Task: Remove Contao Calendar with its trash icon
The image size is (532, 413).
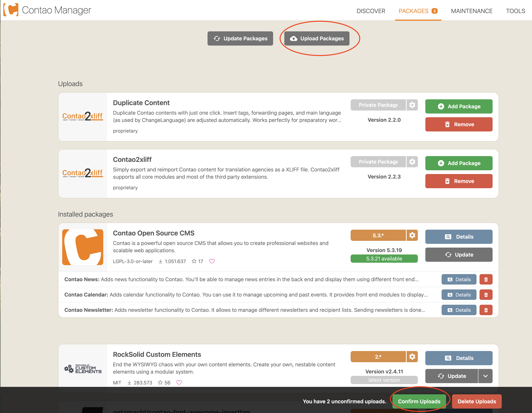Action: click(486, 295)
